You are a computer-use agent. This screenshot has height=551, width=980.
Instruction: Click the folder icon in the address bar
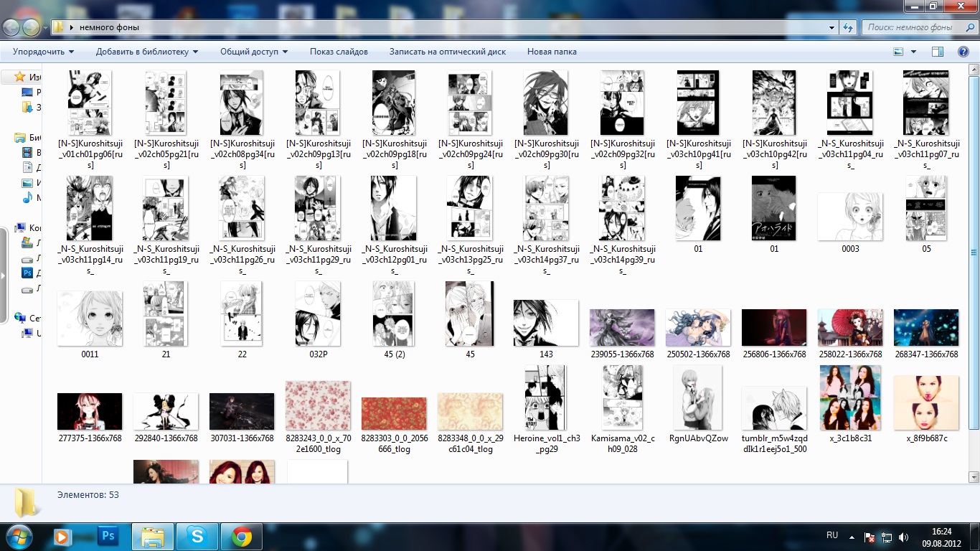[59, 27]
